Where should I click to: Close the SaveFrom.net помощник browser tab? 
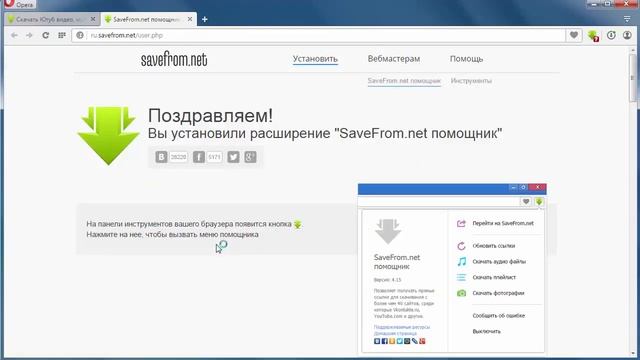pyautogui.click(x=190, y=19)
